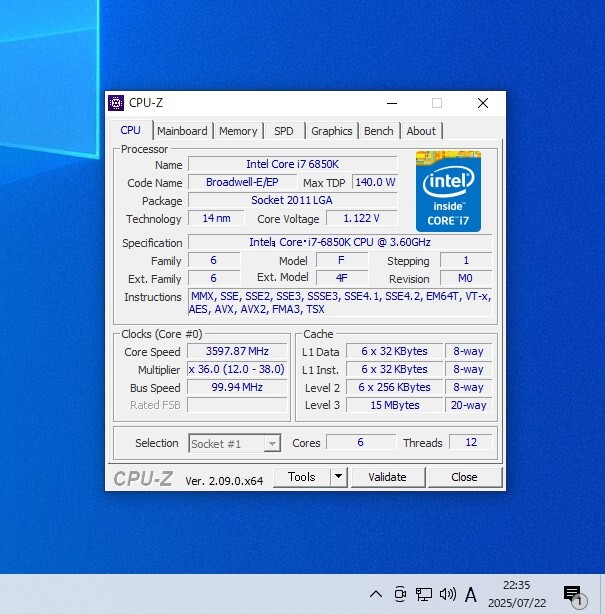Image resolution: width=605 pixels, height=614 pixels.
Task: Click the name field 'Intel Core i7 6850K'
Action: coord(293,164)
